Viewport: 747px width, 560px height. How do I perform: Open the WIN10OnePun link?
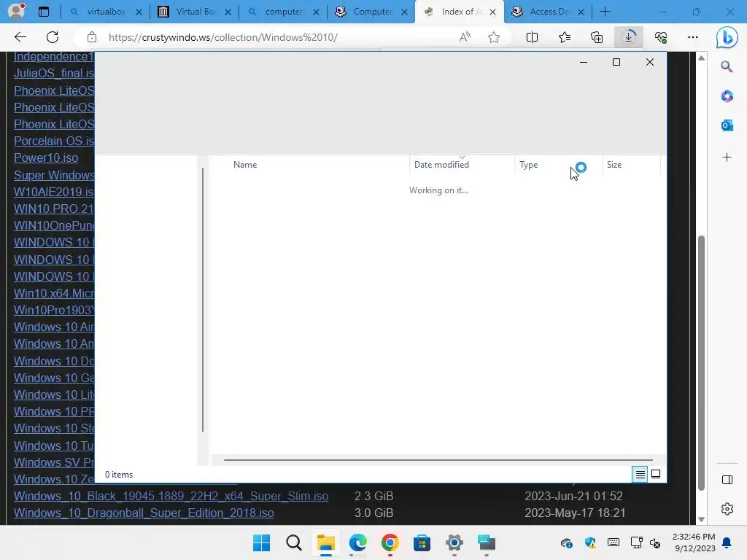tap(54, 225)
